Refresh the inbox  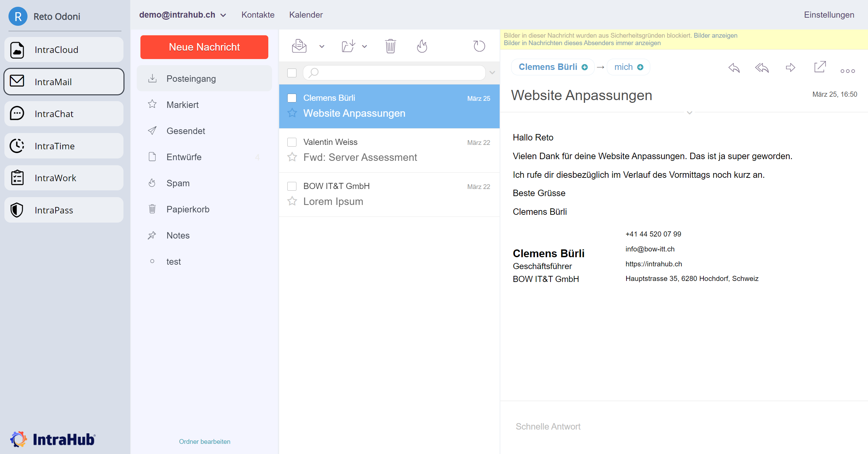click(x=479, y=46)
